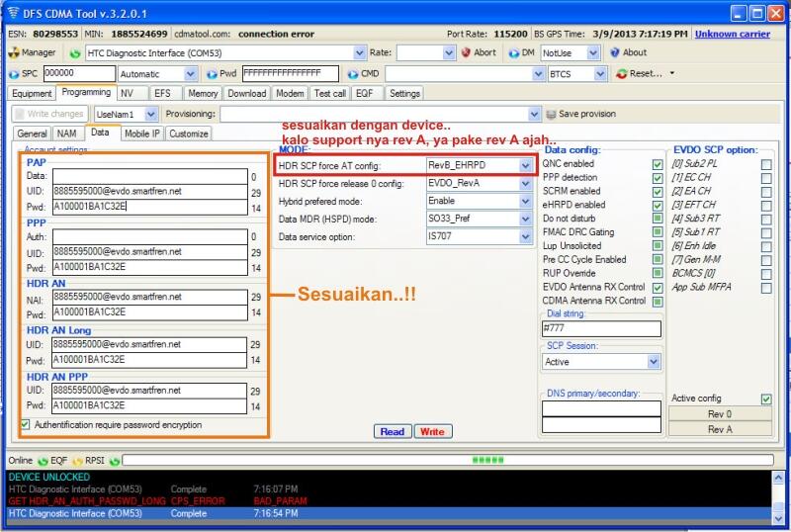Open SCP Session Active dropdown
Viewport: 791px width, 532px height.
(654, 362)
